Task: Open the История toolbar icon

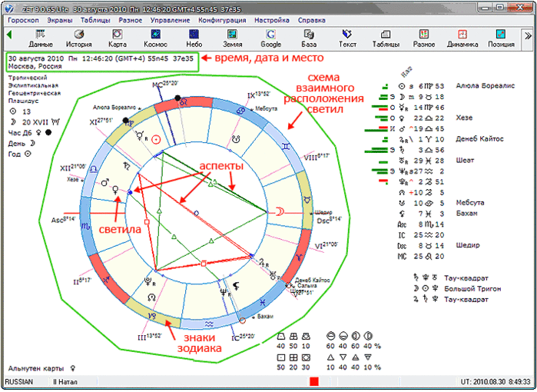Action: point(79,38)
